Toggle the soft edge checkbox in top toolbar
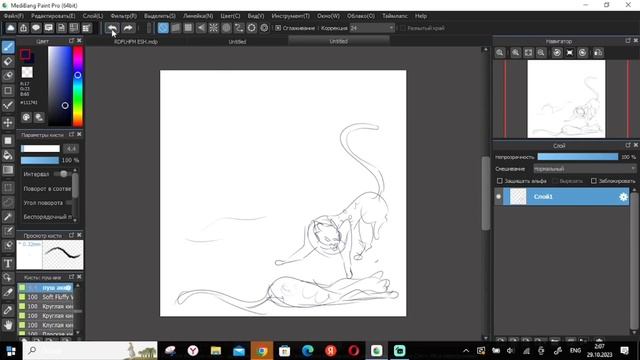Image resolution: width=640 pixels, height=360 pixels. (402, 28)
